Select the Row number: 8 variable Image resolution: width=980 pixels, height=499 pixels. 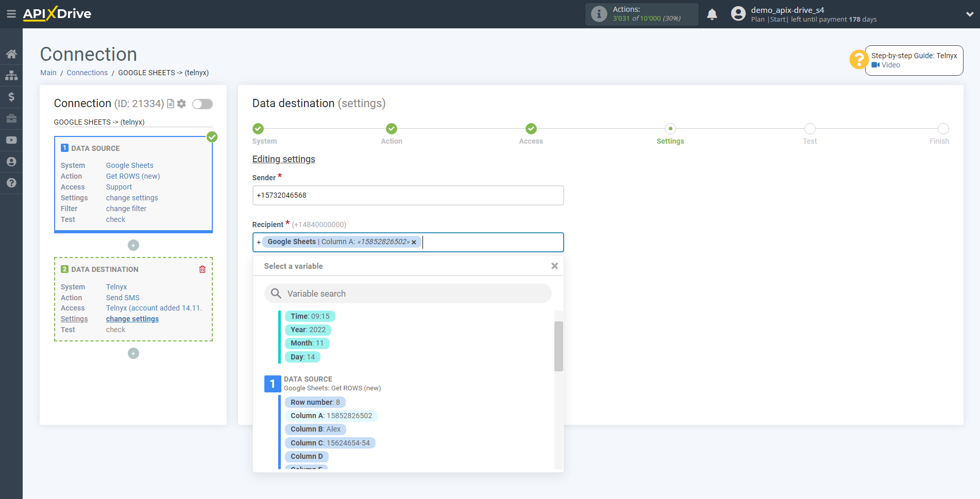(x=315, y=402)
